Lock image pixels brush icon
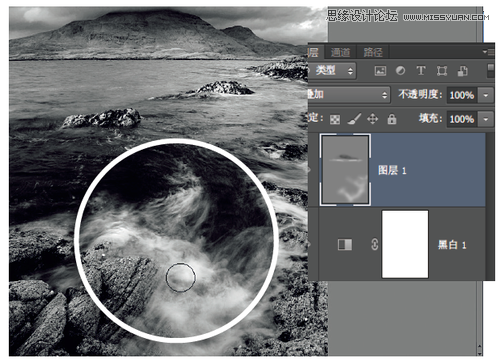This screenshot has height=362, width=500. [354, 119]
